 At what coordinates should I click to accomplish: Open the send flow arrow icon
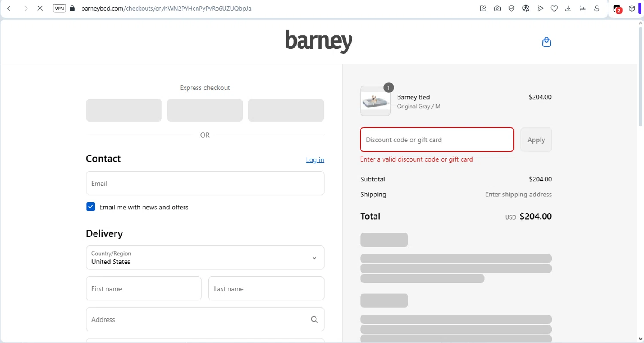tap(540, 8)
